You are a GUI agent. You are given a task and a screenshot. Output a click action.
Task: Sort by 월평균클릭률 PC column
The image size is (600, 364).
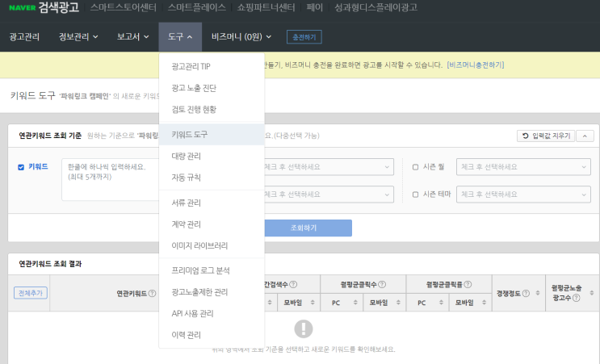tap(441, 303)
